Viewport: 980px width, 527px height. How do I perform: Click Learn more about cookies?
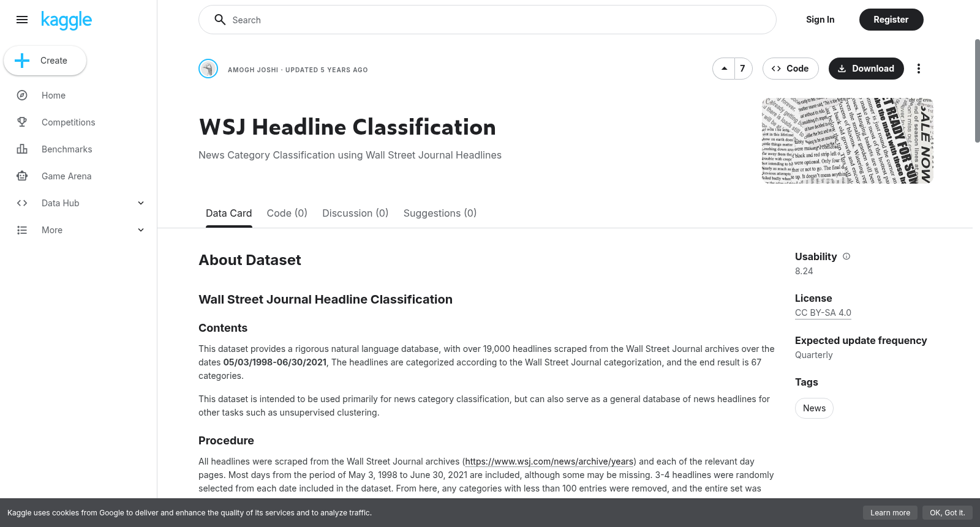[x=891, y=513]
